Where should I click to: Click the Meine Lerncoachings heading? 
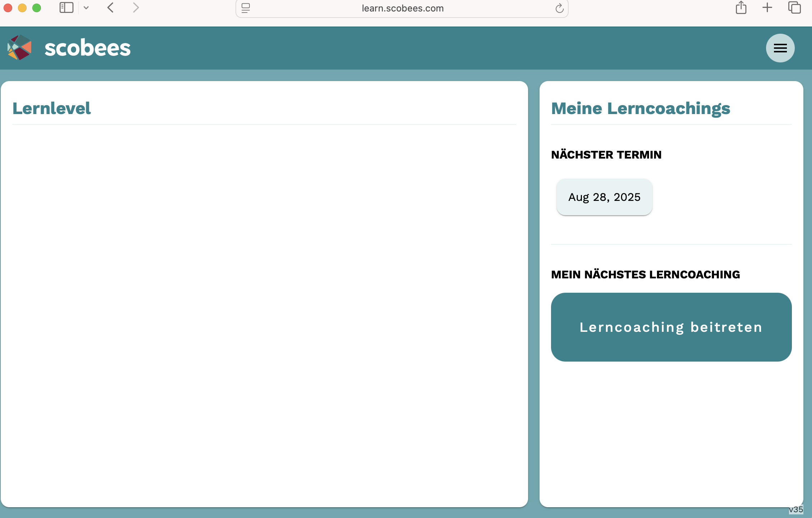[640, 108]
